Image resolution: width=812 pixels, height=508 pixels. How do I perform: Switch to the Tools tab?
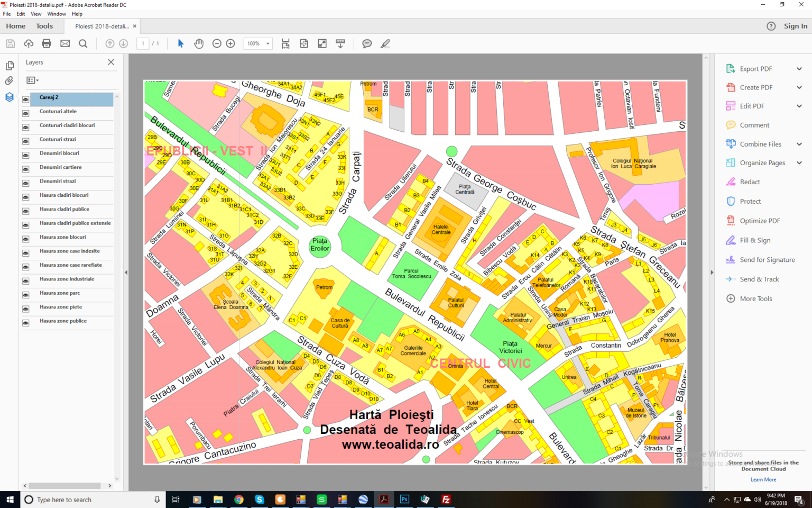point(44,26)
